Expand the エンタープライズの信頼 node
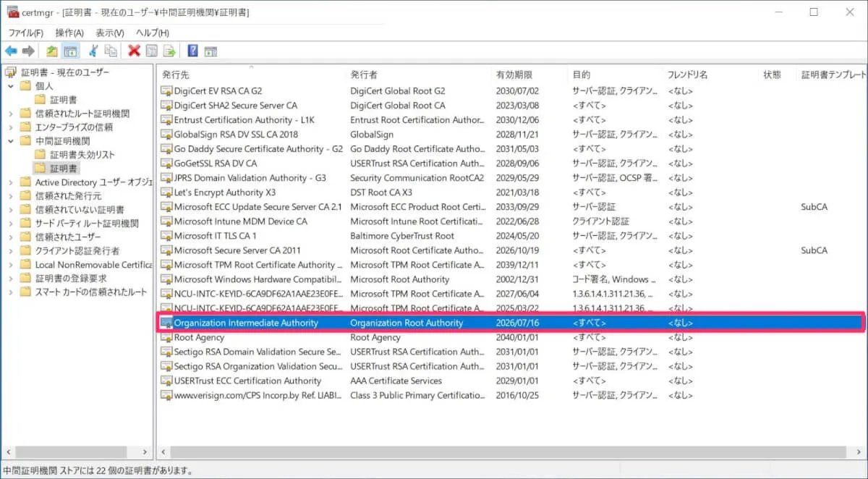 [x=11, y=127]
